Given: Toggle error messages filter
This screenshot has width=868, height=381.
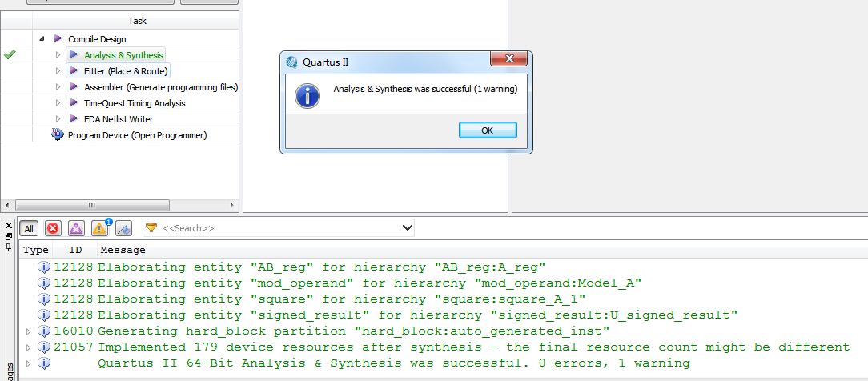Looking at the screenshot, I should point(53,228).
